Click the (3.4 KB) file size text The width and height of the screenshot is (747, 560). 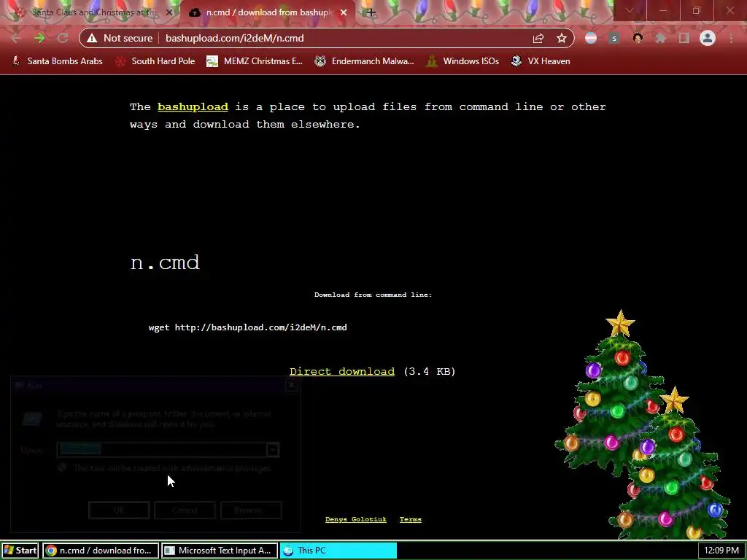[x=430, y=371]
